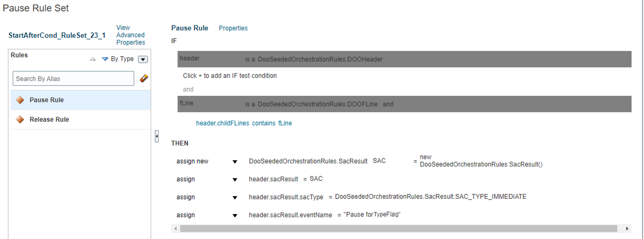644x239 pixels.
Task: Expand the 'assign new' action type dropdown
Action: pyautogui.click(x=235, y=161)
